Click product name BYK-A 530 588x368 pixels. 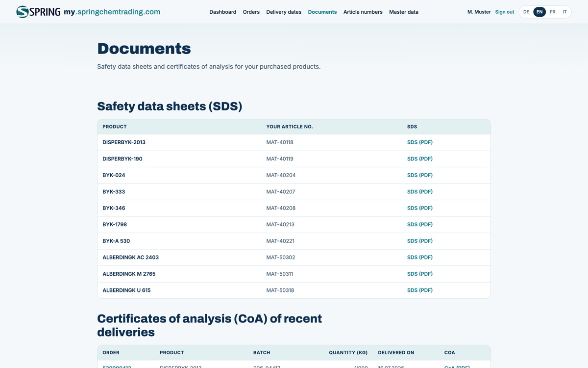116,241
